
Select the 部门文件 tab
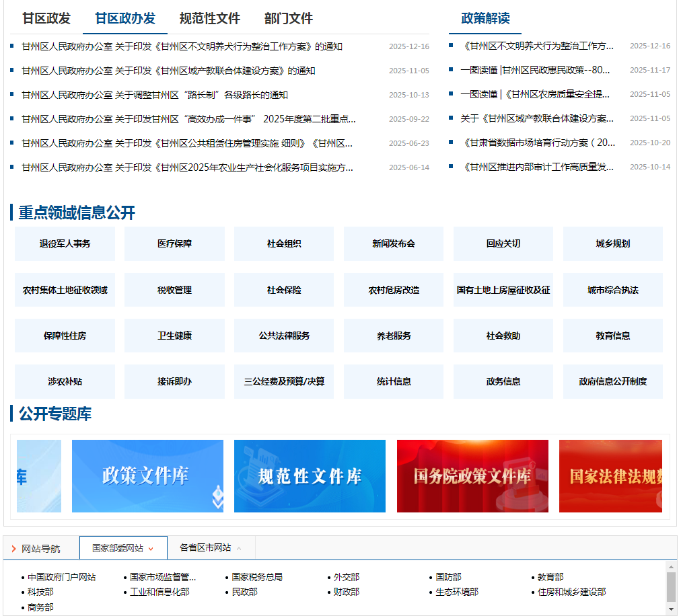tap(289, 18)
